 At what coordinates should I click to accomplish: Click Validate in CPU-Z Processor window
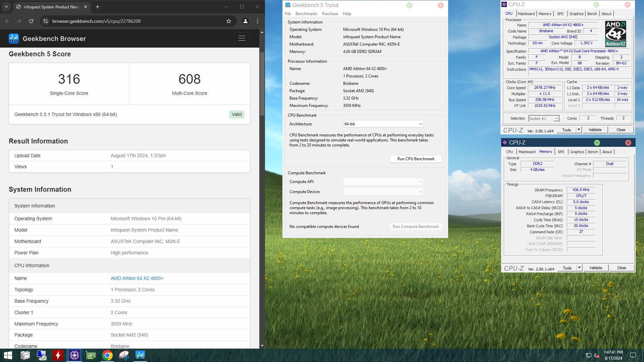click(x=595, y=130)
